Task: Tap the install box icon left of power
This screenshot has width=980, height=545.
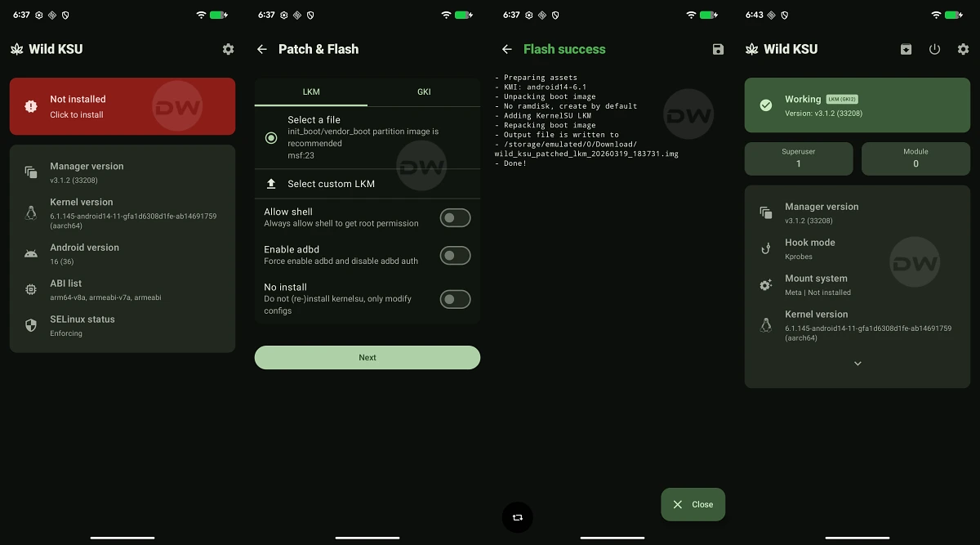Action: click(906, 49)
